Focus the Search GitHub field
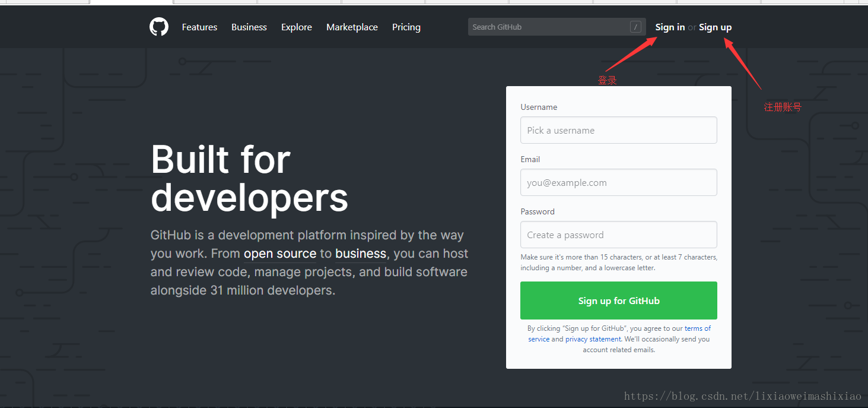The image size is (868, 408). coord(557,27)
